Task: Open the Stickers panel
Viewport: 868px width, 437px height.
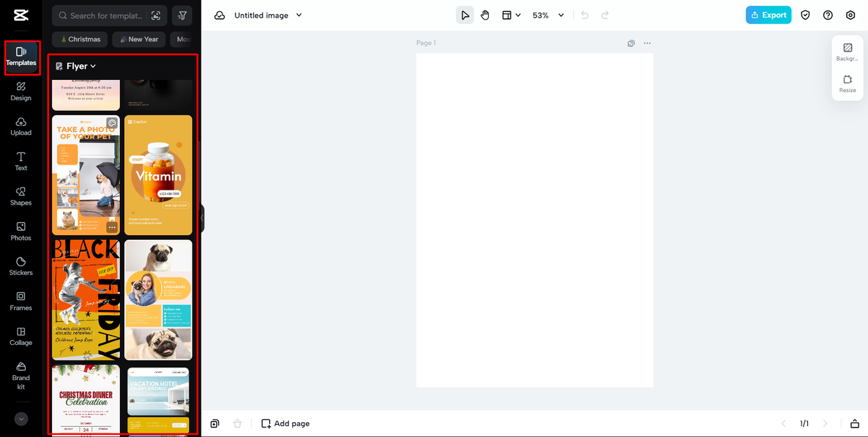Action: (21, 266)
